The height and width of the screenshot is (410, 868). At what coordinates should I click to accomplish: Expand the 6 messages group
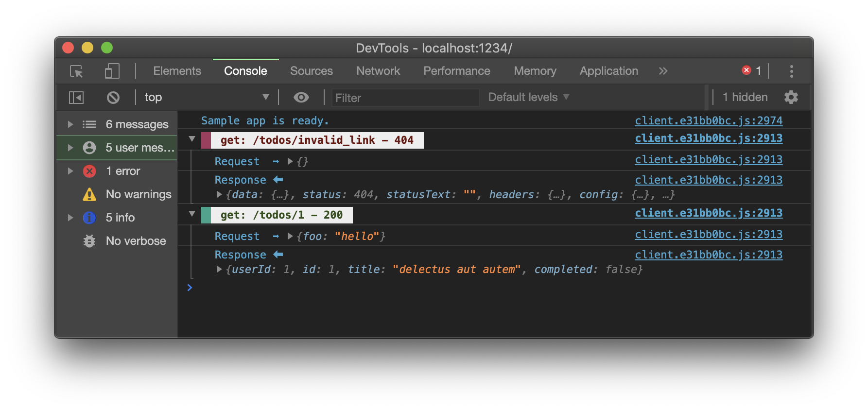[70, 124]
